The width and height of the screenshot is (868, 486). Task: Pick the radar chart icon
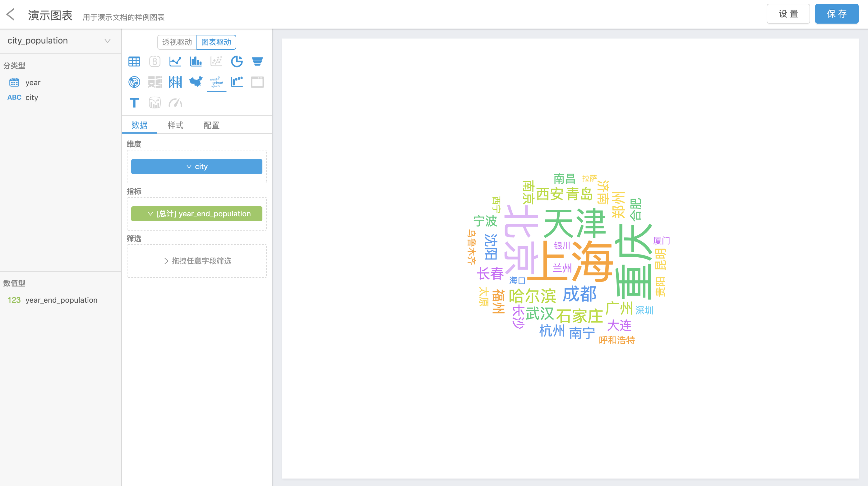(134, 82)
